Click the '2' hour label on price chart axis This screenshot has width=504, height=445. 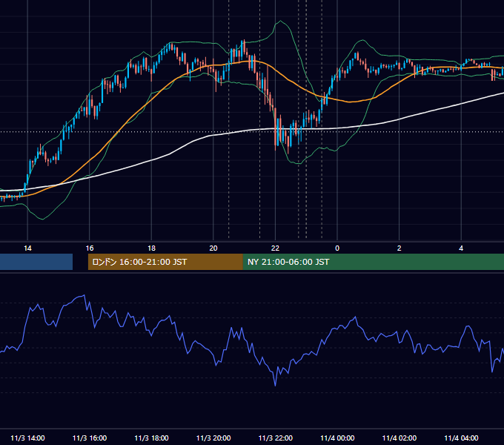pyautogui.click(x=399, y=248)
